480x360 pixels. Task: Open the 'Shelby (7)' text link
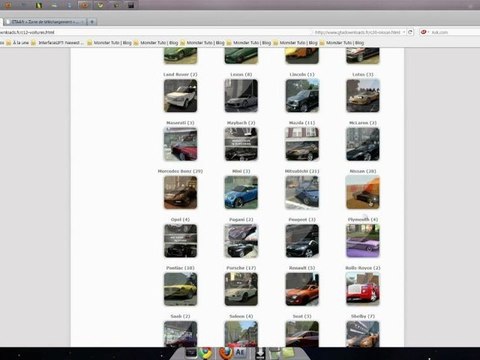tap(363, 316)
